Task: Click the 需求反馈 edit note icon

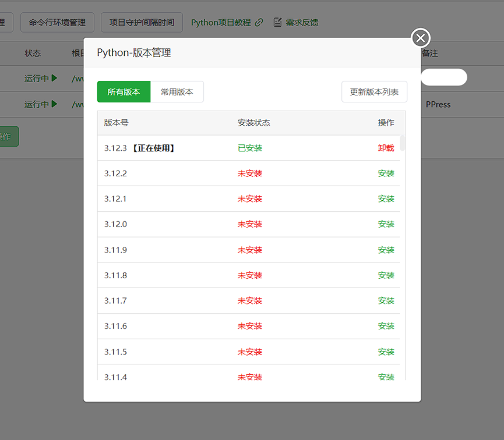Action: [277, 23]
